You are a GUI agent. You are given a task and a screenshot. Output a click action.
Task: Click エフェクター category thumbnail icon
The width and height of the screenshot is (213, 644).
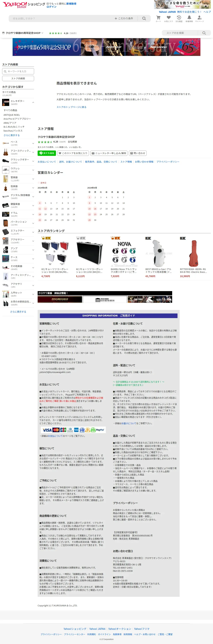pyautogui.click(x=6, y=232)
